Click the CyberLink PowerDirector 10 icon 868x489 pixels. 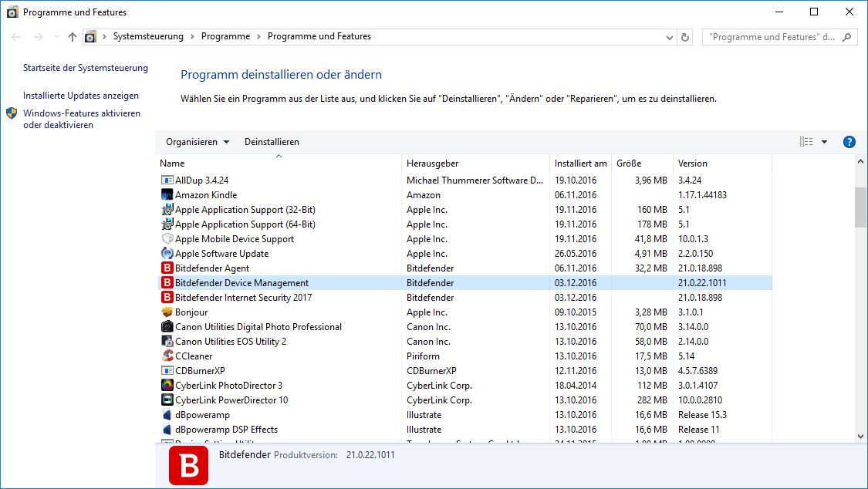pos(167,400)
